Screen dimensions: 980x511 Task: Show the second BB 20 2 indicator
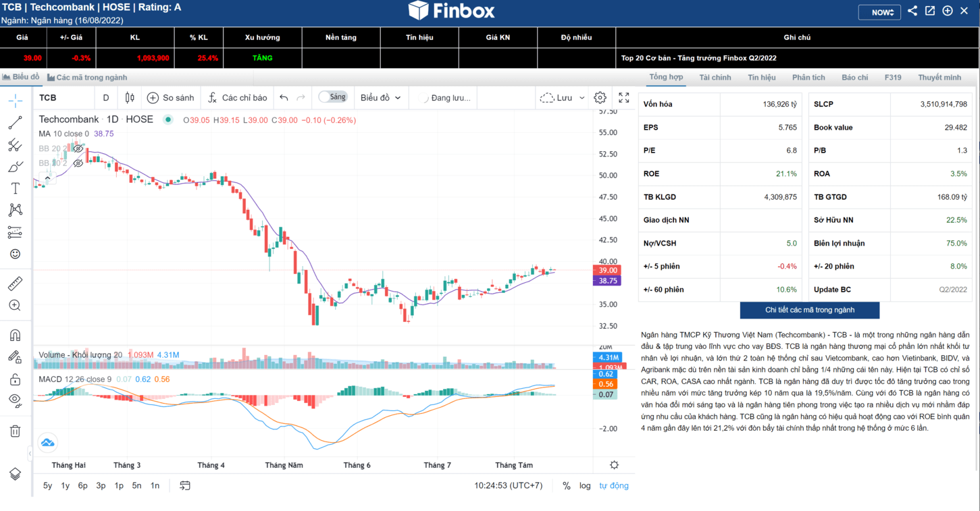(x=78, y=163)
